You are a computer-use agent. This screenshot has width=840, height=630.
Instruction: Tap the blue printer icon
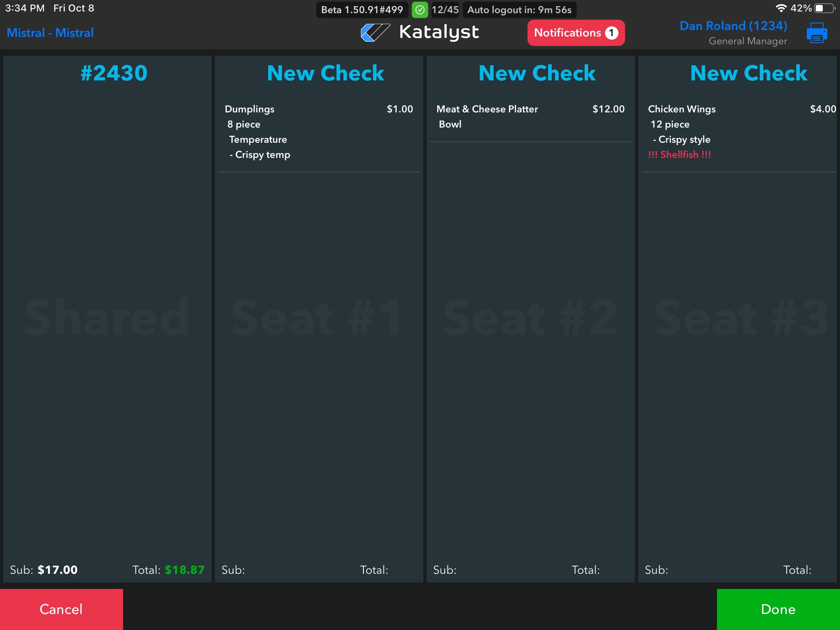[x=816, y=33]
